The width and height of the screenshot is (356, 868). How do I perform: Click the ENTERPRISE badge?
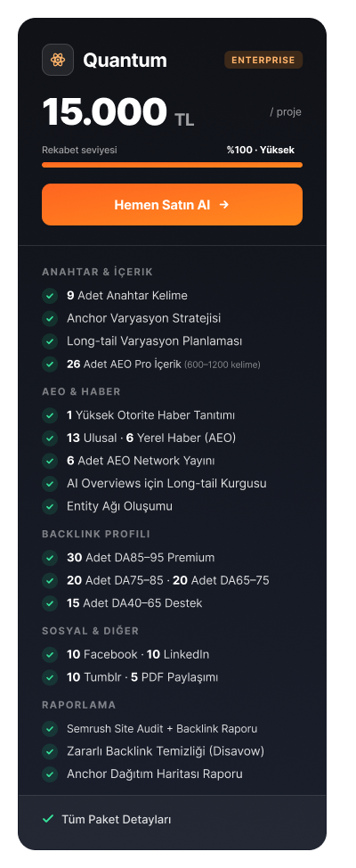(263, 60)
